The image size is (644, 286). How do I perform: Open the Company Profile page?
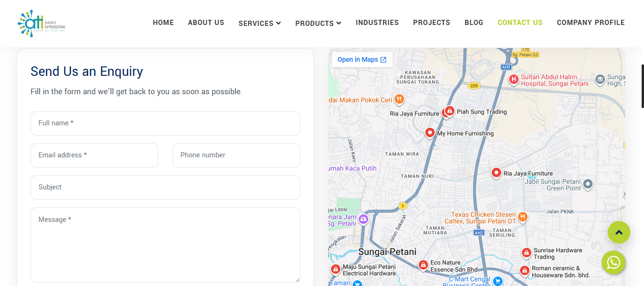(591, 23)
